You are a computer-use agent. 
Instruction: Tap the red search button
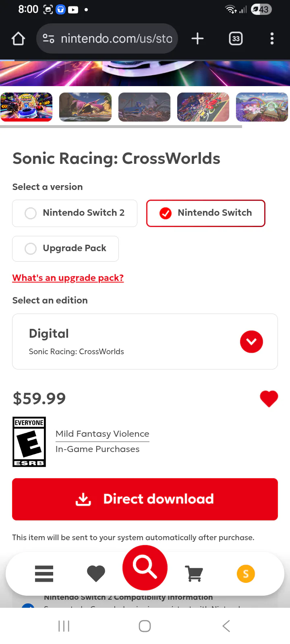[145, 568]
